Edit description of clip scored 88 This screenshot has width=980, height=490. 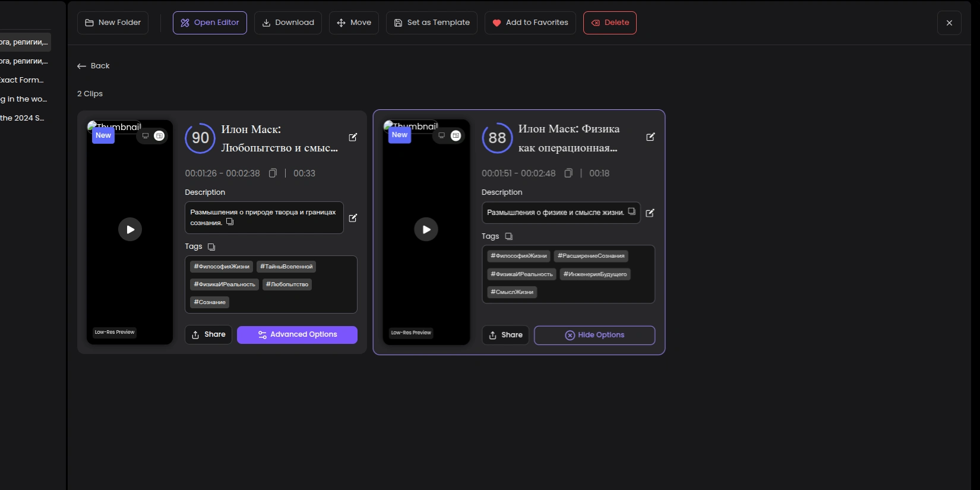point(650,213)
